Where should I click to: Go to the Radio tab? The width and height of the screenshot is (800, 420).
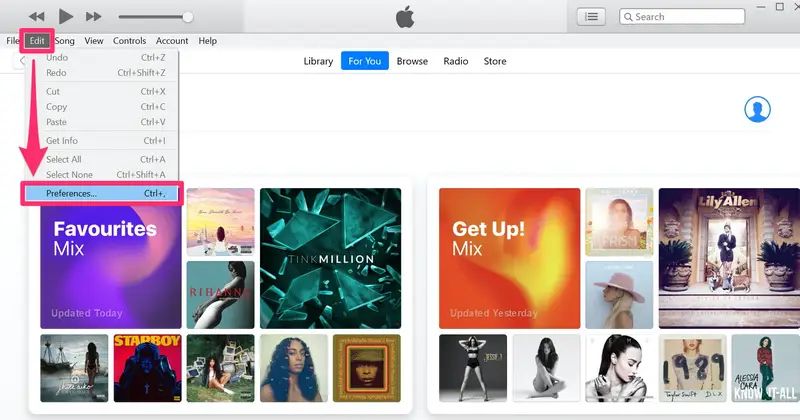tap(456, 61)
